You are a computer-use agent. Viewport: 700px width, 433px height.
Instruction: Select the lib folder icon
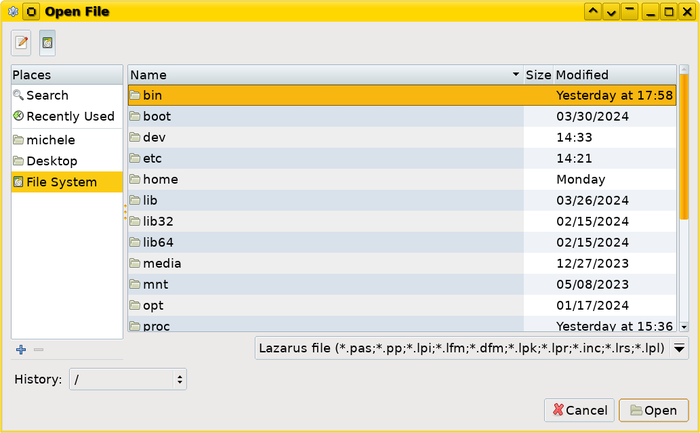pyautogui.click(x=135, y=200)
